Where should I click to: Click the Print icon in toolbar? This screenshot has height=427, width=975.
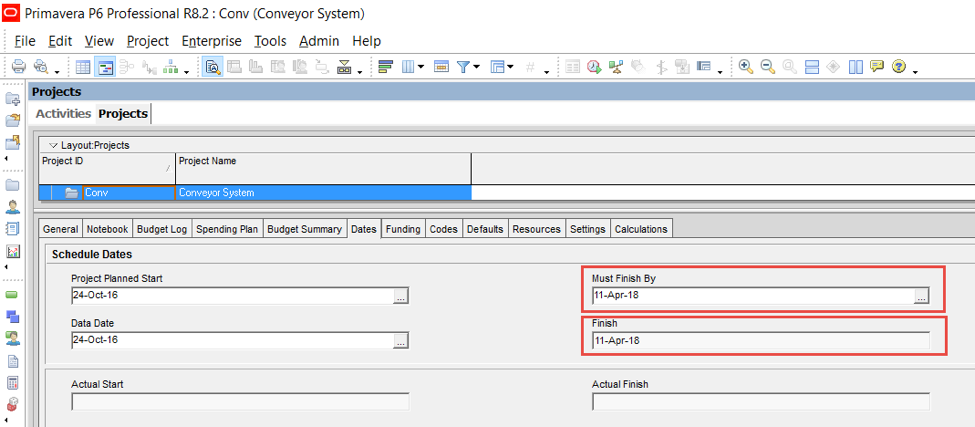pos(19,67)
